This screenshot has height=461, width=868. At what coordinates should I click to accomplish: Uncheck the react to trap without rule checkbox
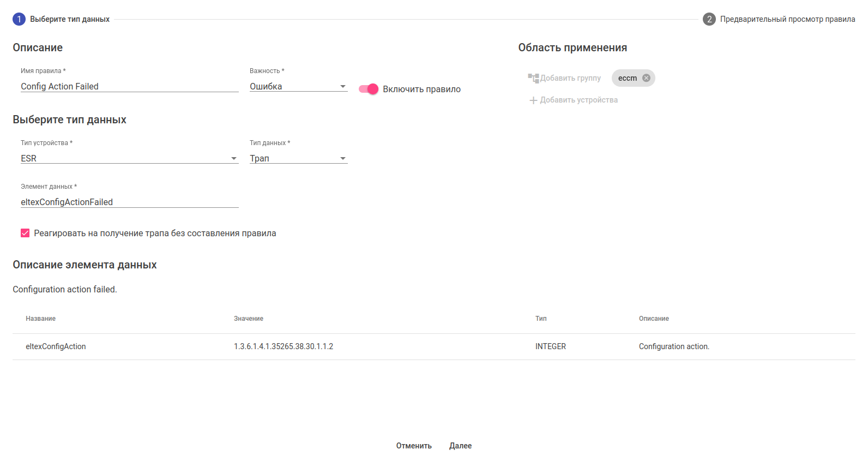(x=25, y=233)
